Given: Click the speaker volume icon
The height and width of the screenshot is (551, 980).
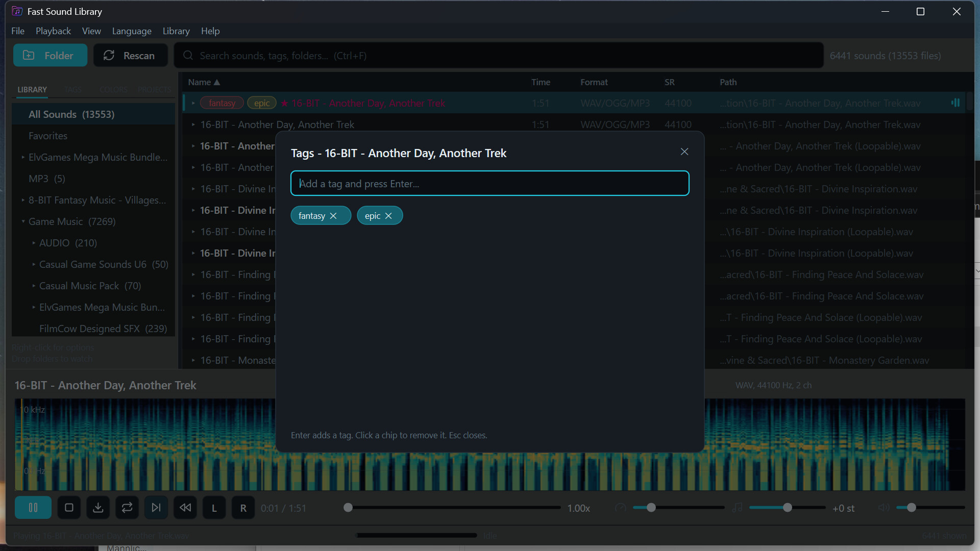Looking at the screenshot, I should pyautogui.click(x=884, y=508).
